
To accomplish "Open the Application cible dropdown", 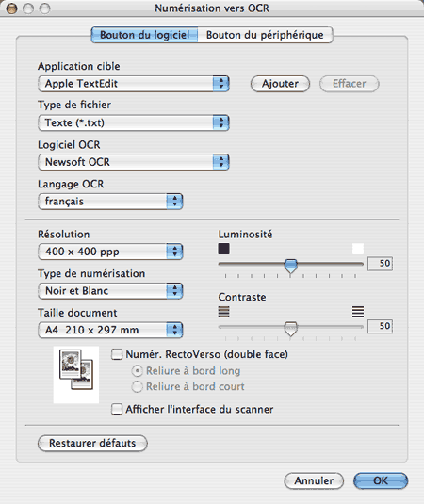I will coord(134,84).
